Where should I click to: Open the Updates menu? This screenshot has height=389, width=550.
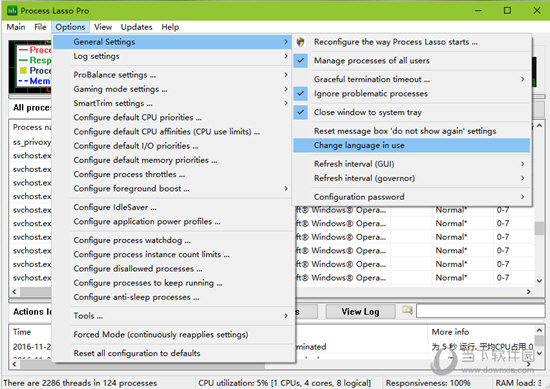pos(136,27)
